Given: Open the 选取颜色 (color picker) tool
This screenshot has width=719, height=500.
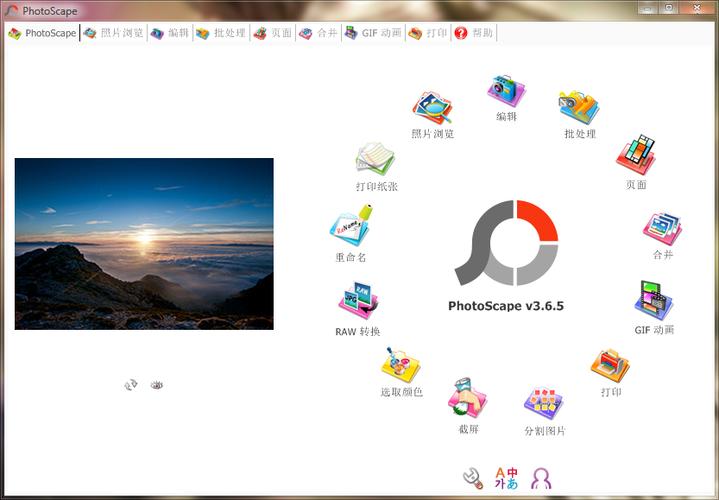Looking at the screenshot, I should click(401, 366).
